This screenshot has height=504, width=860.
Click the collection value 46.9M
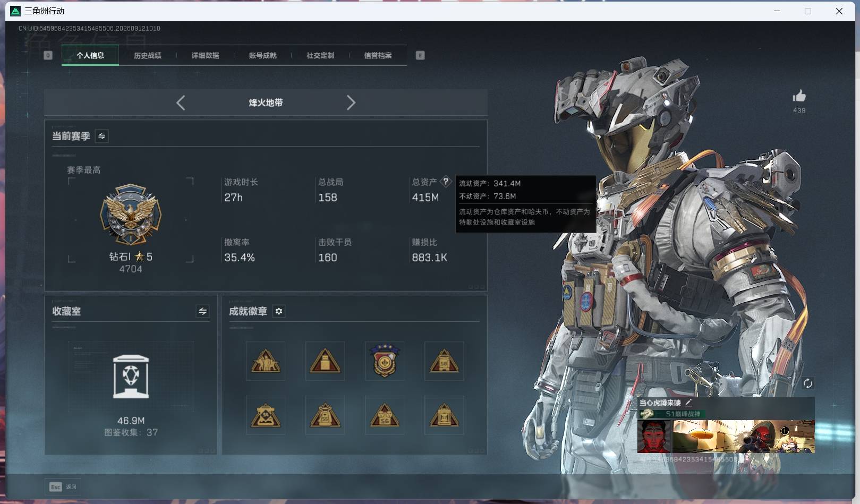click(x=131, y=421)
